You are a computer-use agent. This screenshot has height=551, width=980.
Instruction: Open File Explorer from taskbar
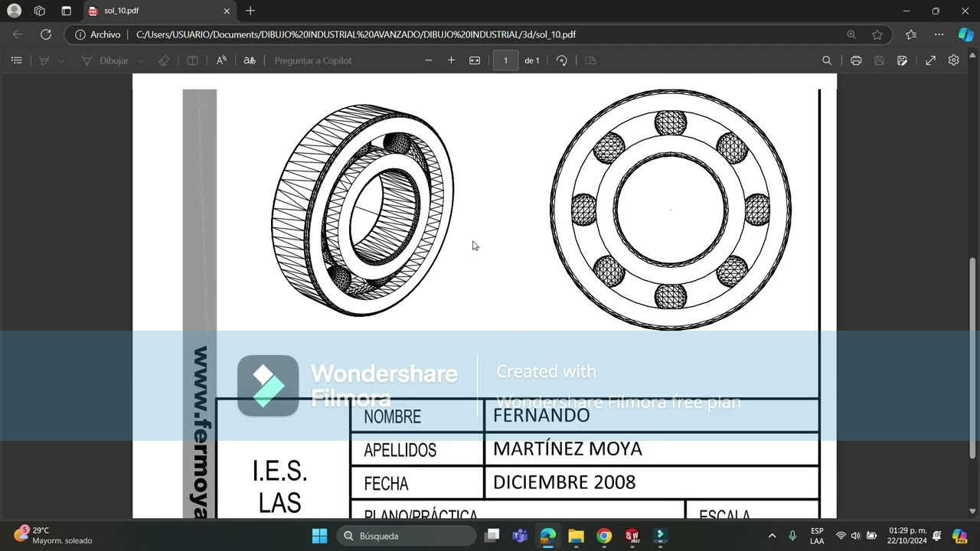click(576, 536)
